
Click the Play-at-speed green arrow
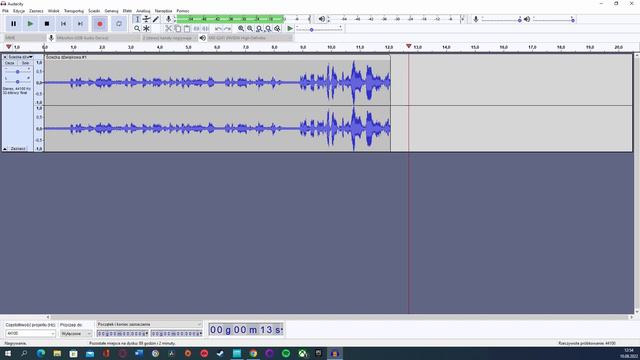(x=290, y=29)
